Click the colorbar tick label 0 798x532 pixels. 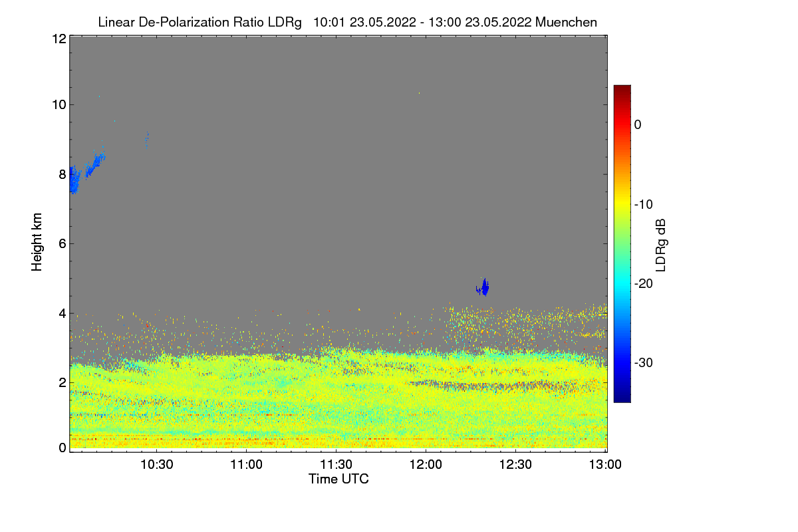(x=638, y=125)
